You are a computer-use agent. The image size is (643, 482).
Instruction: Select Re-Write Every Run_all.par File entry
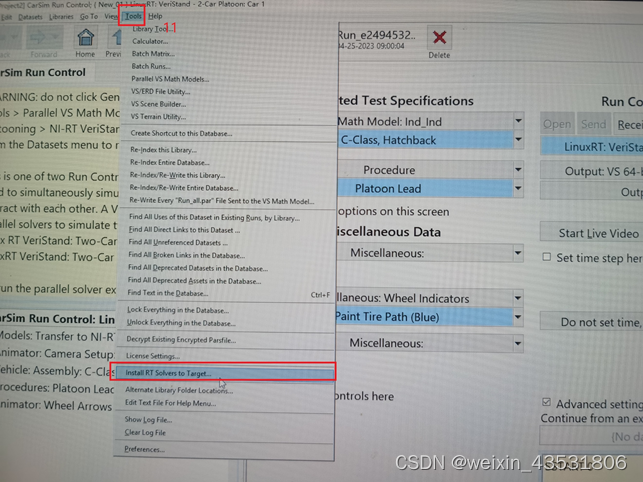coord(222,201)
